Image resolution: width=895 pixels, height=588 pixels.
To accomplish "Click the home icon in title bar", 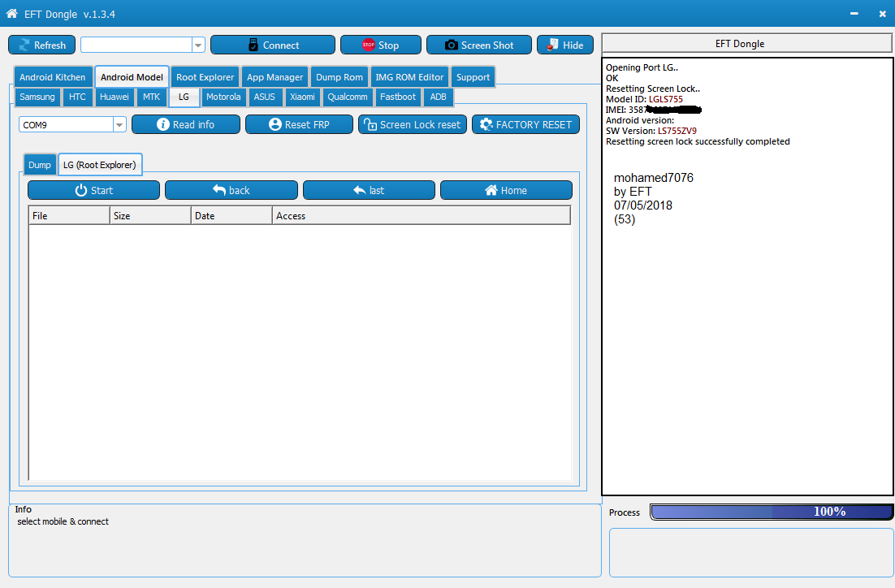I will [x=12, y=13].
